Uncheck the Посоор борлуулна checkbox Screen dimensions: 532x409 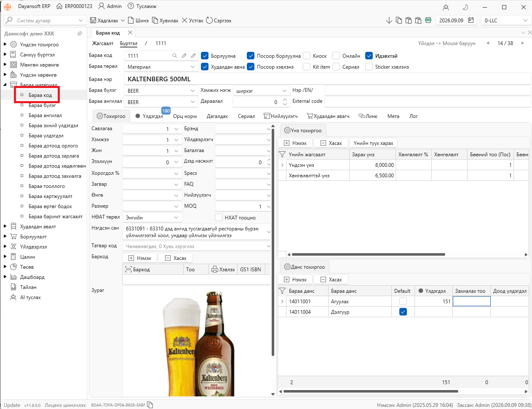coord(251,56)
